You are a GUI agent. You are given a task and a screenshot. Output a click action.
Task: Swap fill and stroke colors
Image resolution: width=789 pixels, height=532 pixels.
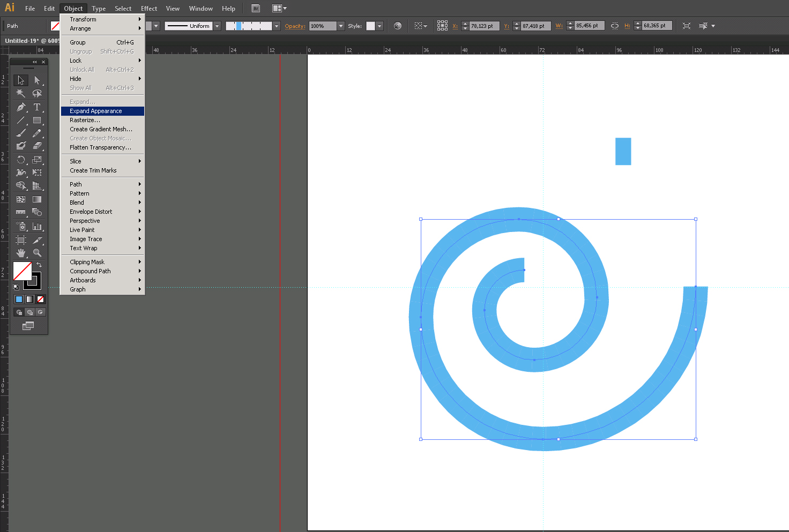point(39,265)
